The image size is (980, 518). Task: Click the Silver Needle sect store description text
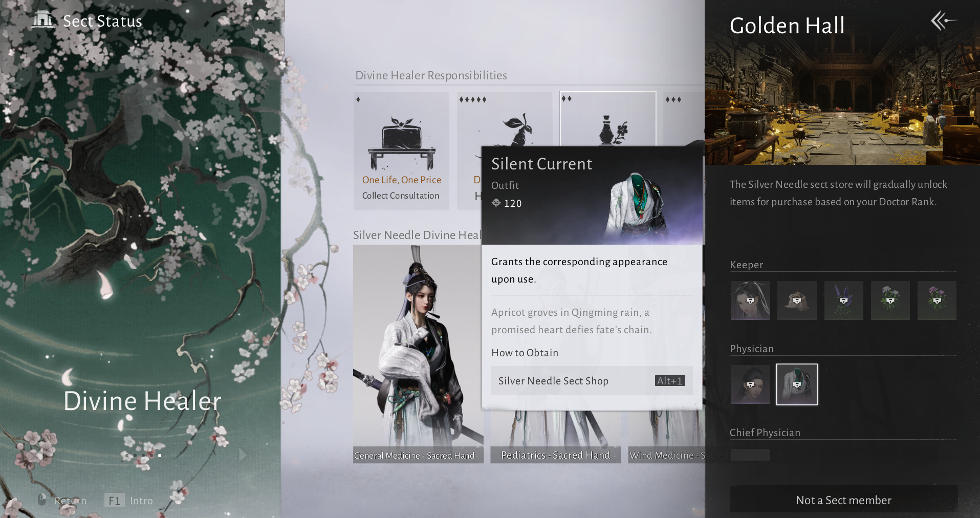click(x=838, y=193)
